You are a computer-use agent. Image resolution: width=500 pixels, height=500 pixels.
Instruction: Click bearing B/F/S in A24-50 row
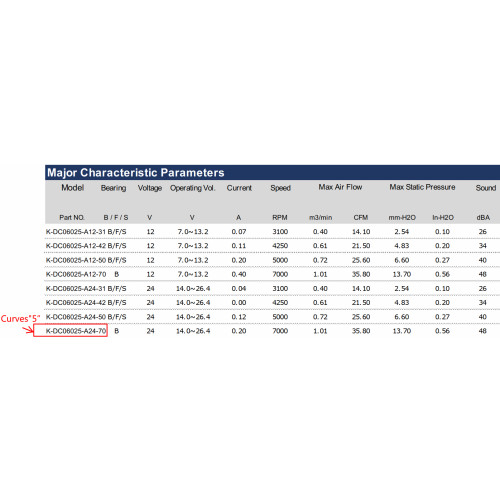[x=117, y=317]
